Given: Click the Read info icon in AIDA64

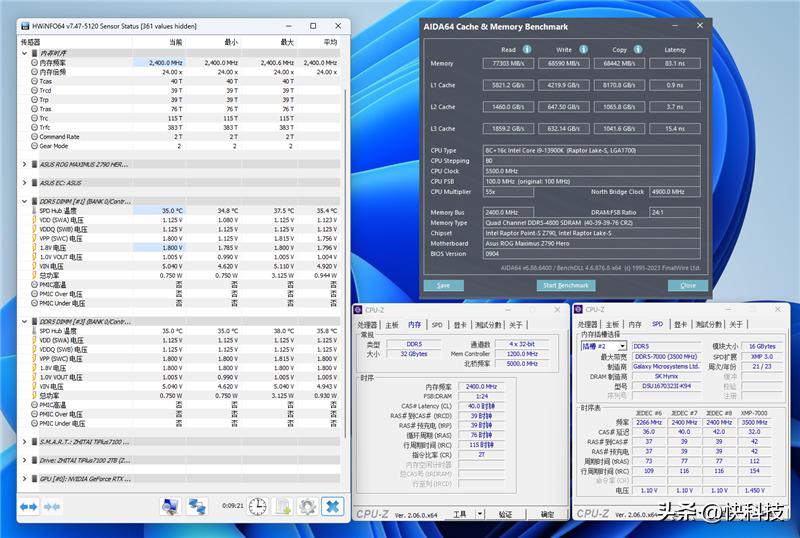Looking at the screenshot, I should click(x=526, y=49).
